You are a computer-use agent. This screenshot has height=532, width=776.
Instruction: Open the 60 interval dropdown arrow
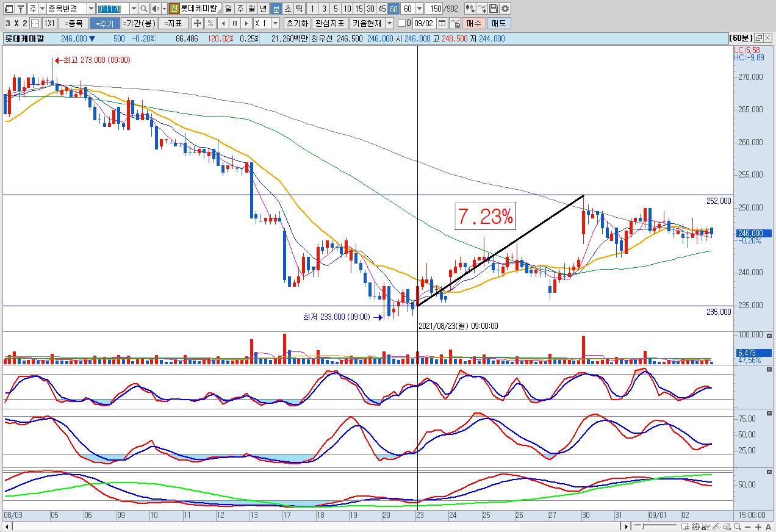coord(419,9)
